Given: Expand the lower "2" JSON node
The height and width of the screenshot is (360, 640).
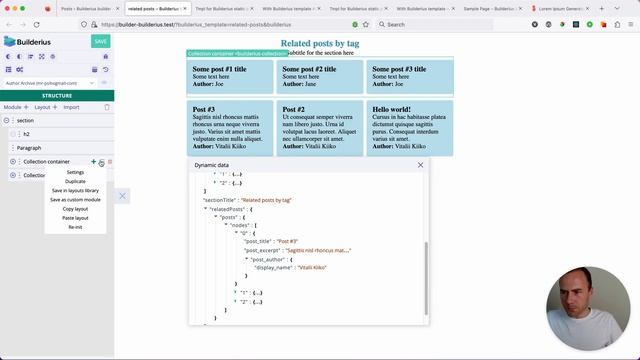Looking at the screenshot, I should tap(236, 302).
